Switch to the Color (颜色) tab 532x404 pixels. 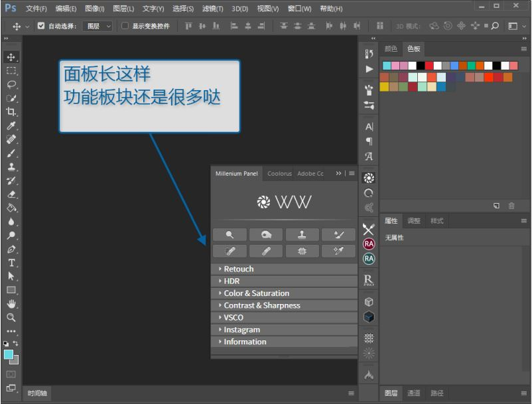(391, 49)
